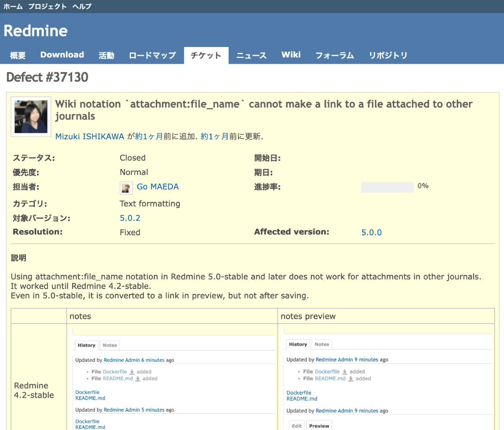The width and height of the screenshot is (504, 430).
Task: Click the issue title about attachment:file_name
Action: tap(264, 110)
